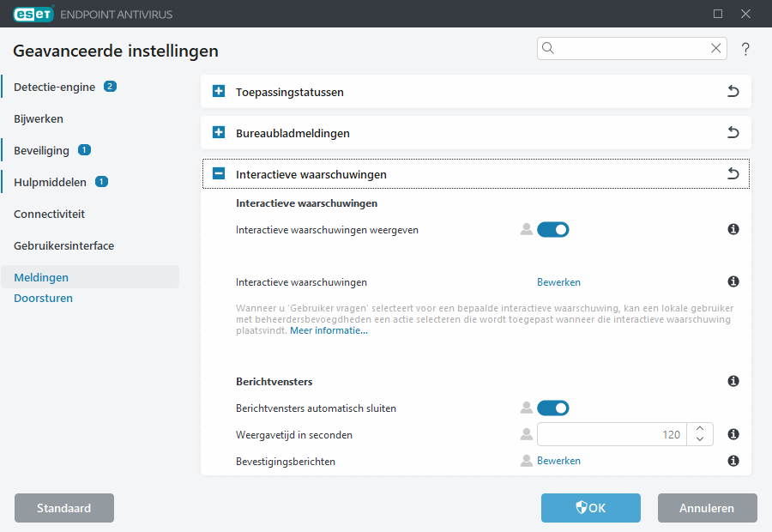Expand the Bureaubladmeldingen section
The image size is (772, 532).
coord(218,132)
